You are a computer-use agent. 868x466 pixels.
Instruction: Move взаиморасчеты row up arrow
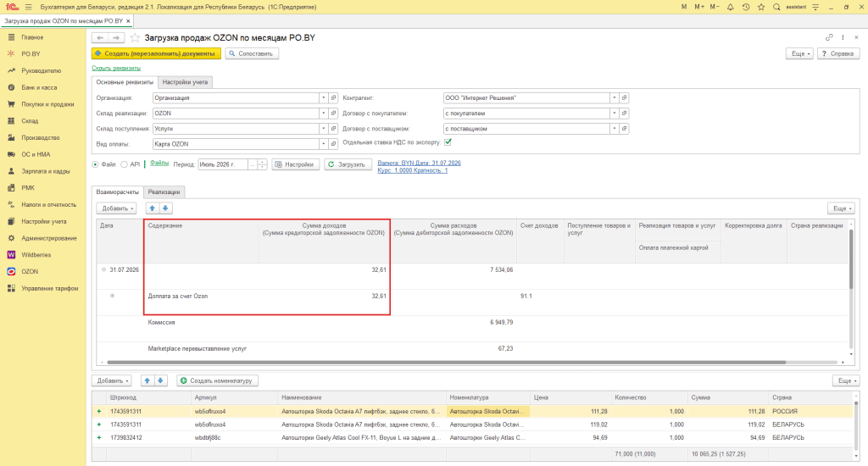click(x=153, y=208)
